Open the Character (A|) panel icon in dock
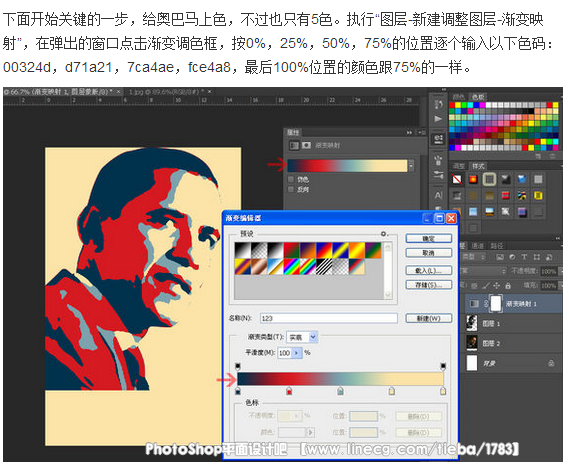 [x=438, y=195]
